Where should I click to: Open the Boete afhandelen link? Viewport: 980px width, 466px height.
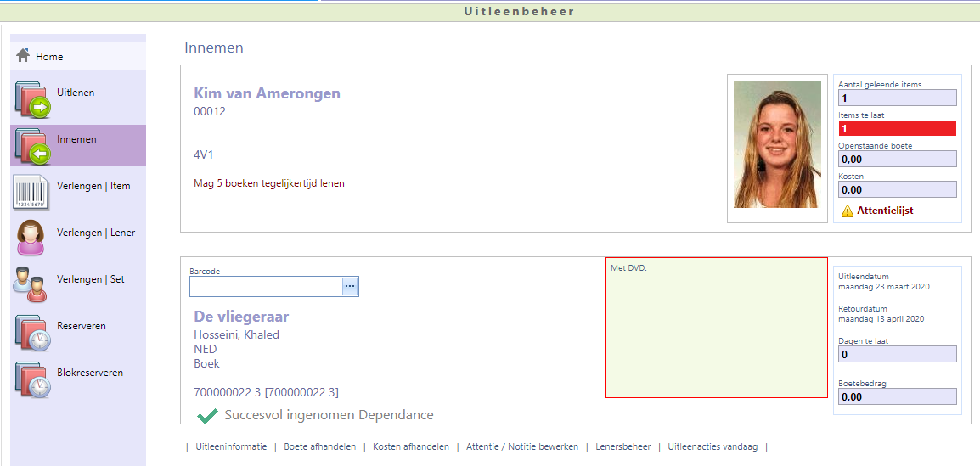320,446
